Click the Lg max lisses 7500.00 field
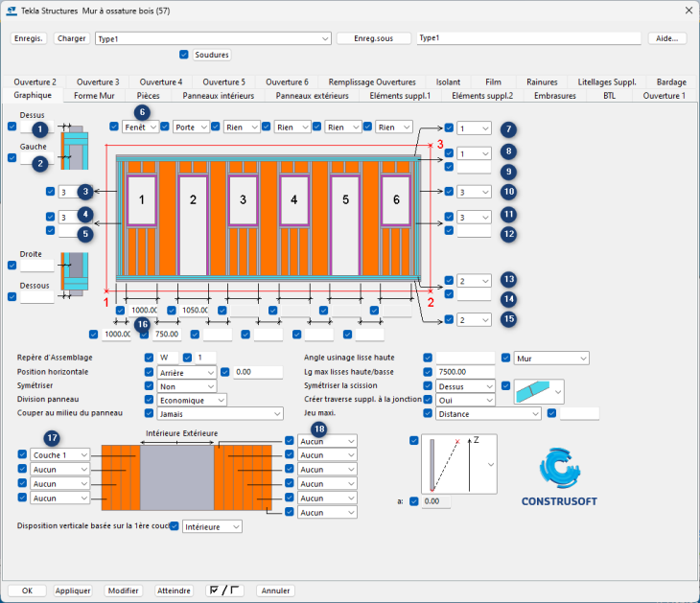 465,371
